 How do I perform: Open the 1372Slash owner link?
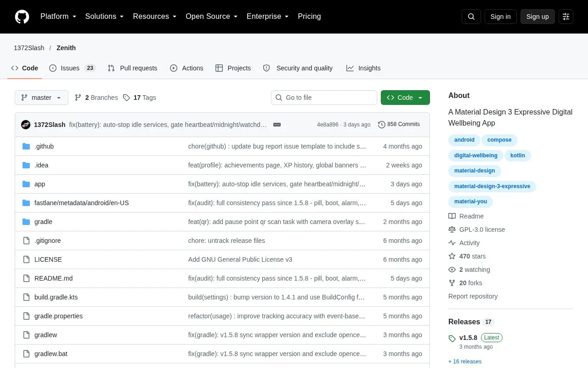click(29, 48)
